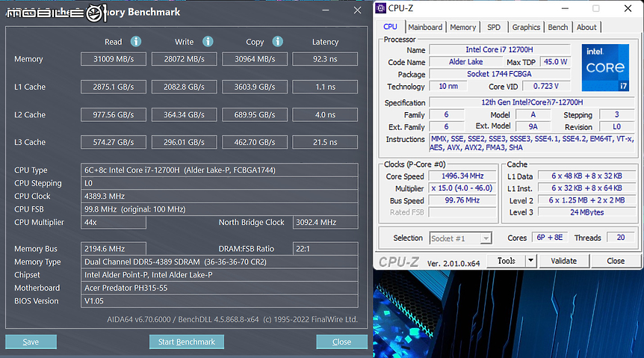Click Multiplier value x 15.0 (4.0 - 46.0)
Image resolution: width=644 pixels, height=358 pixels.
[x=462, y=188]
